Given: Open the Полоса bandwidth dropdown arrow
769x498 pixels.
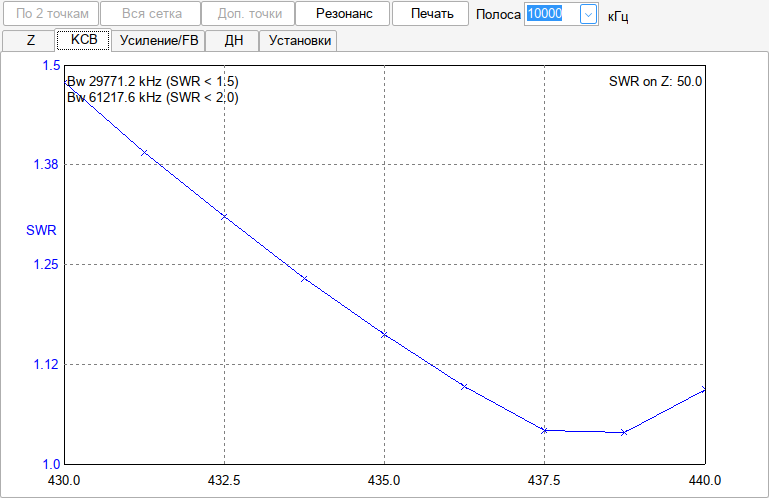Looking at the screenshot, I should 588,14.
